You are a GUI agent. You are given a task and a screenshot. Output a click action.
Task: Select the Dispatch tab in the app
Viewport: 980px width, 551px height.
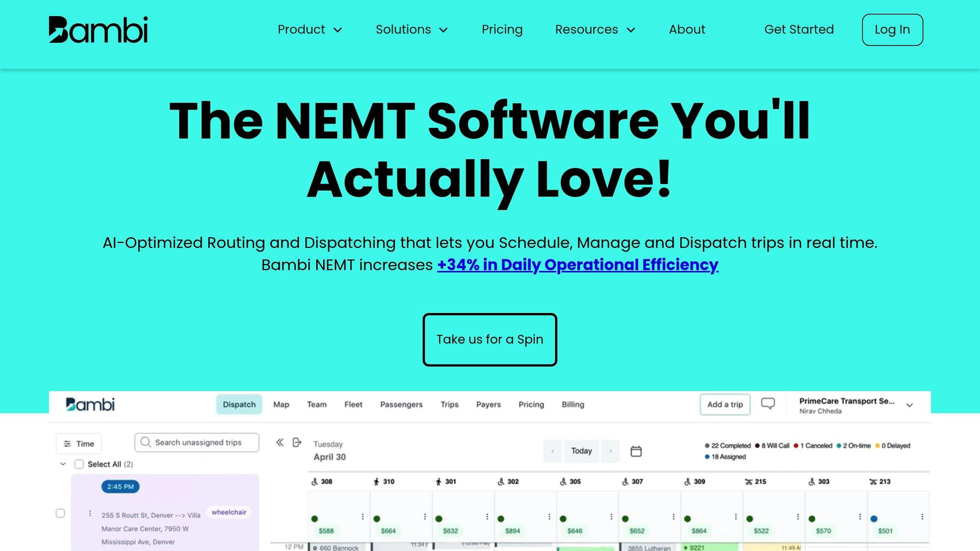239,405
